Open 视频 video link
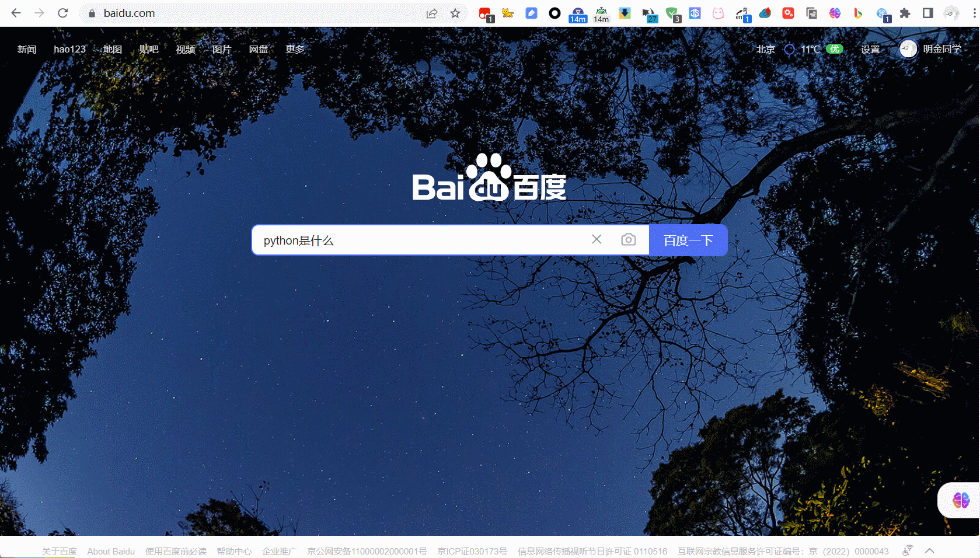Viewport: 980px width, 558px height. [186, 49]
